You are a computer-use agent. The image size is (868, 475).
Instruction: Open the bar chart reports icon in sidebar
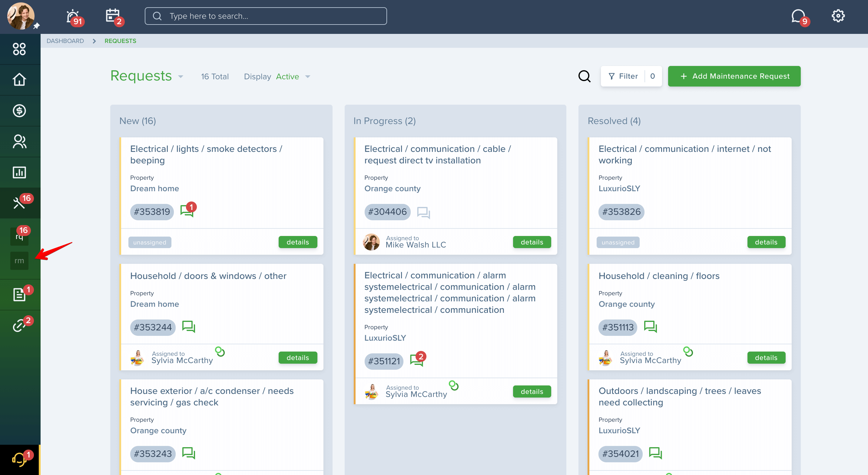point(19,172)
